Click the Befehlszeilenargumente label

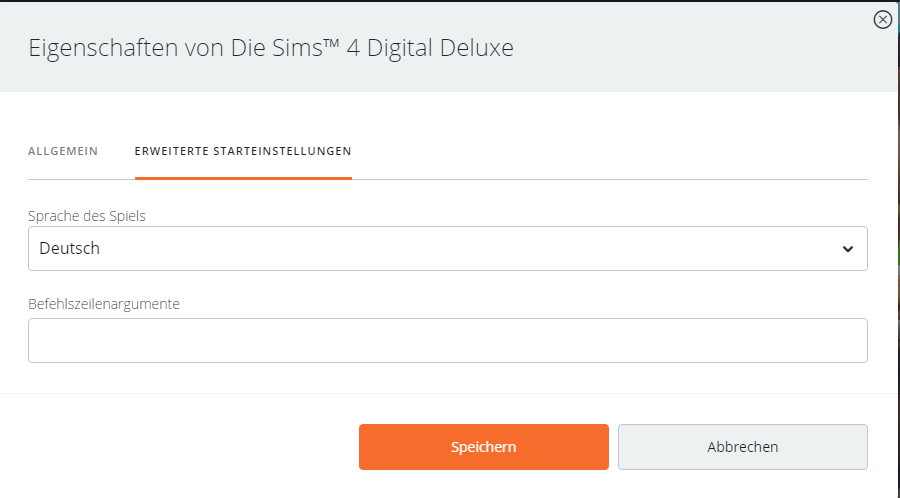(104, 304)
